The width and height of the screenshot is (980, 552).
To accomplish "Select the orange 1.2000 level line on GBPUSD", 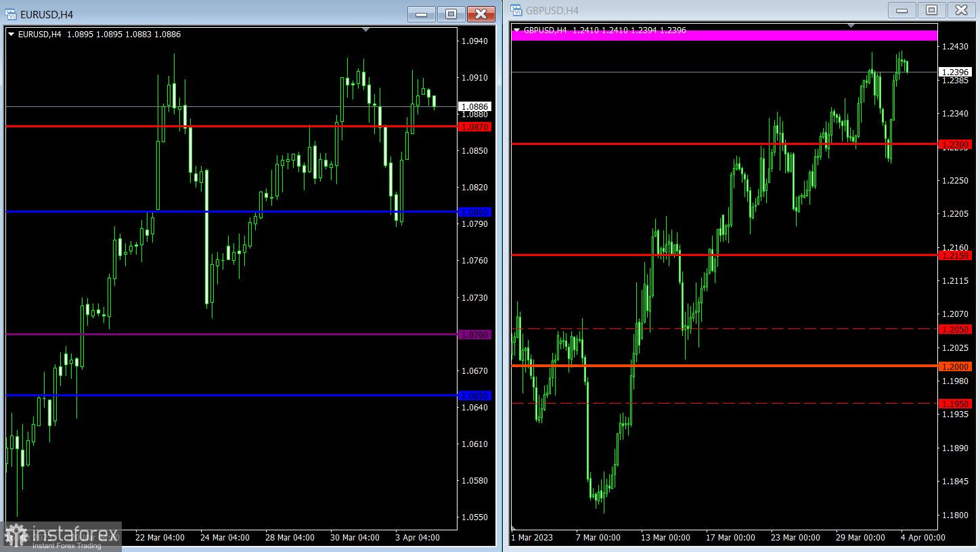I will 724,366.
